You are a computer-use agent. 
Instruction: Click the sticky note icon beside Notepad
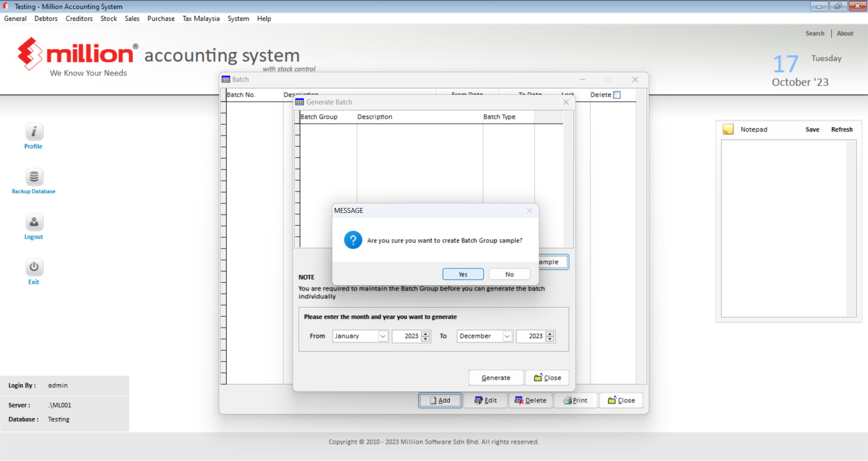(x=727, y=129)
